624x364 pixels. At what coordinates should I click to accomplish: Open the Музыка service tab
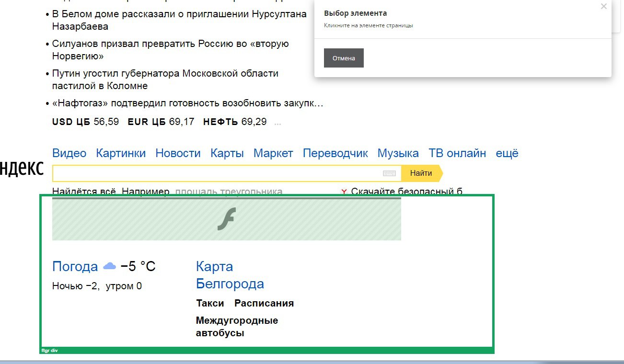(398, 153)
